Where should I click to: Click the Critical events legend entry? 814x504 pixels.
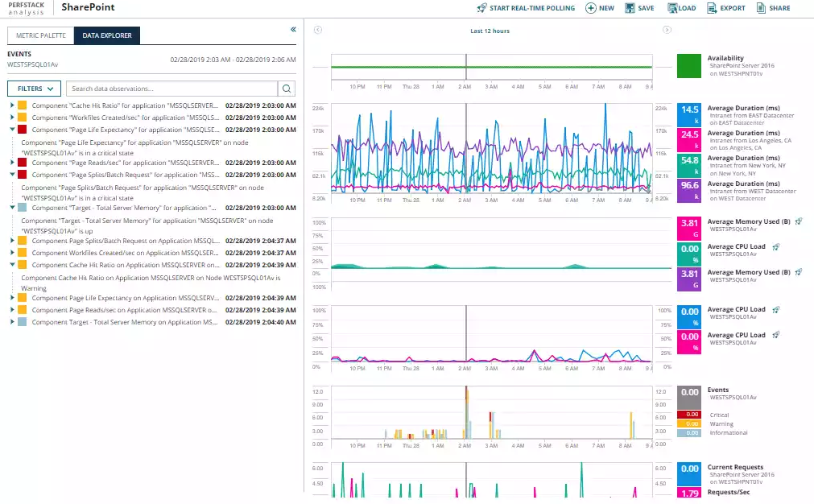tap(719, 415)
